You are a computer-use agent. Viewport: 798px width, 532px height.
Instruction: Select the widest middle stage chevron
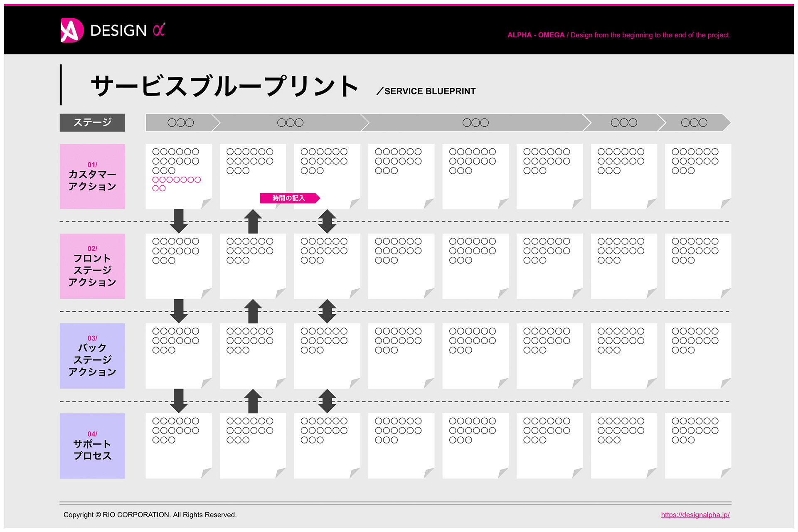click(x=476, y=123)
